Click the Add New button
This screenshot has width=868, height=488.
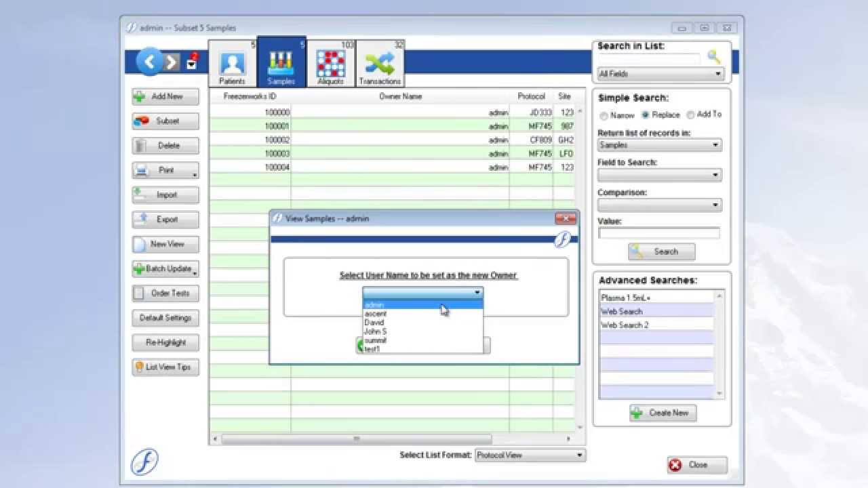[x=166, y=96]
